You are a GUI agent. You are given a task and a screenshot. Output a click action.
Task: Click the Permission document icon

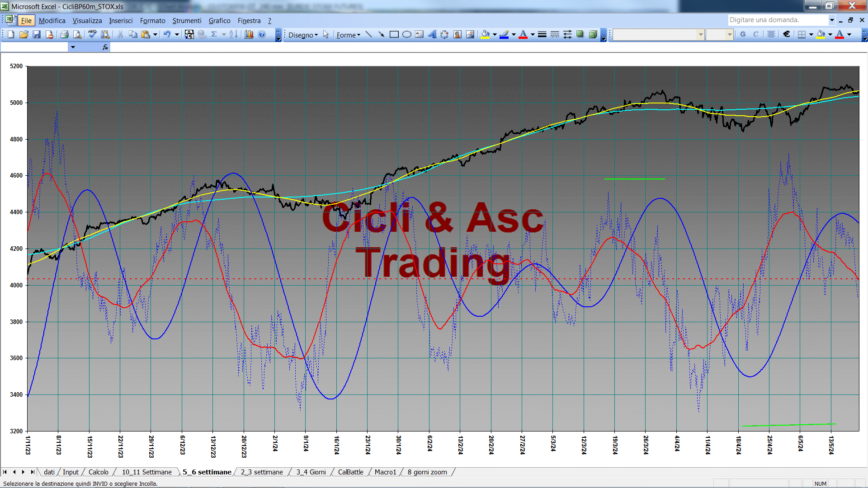[49, 34]
